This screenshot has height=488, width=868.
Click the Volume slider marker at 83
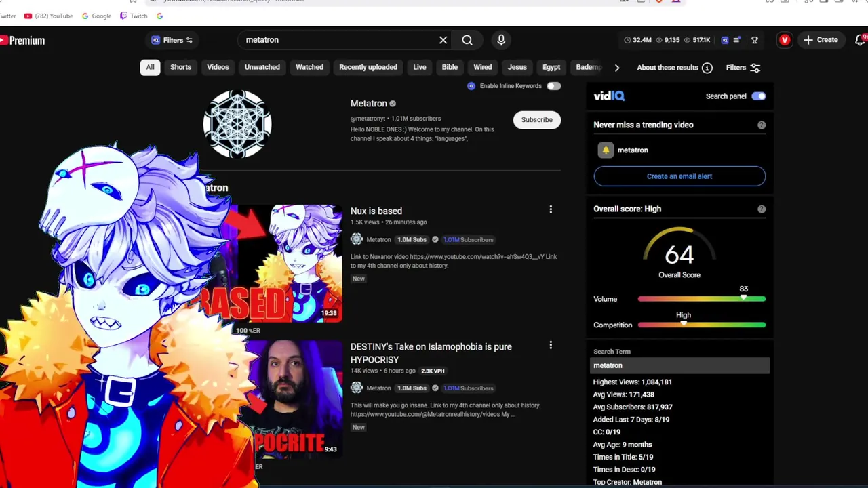(x=743, y=298)
